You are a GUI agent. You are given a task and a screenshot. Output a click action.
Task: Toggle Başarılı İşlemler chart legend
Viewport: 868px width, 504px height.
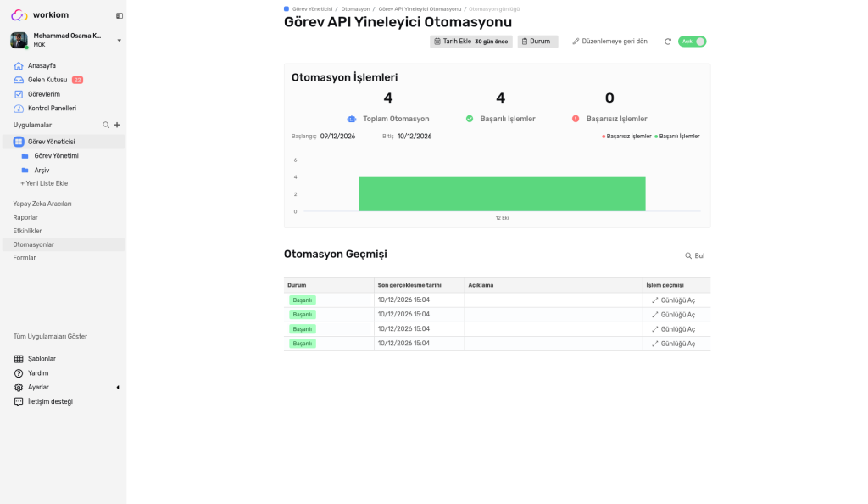677,137
